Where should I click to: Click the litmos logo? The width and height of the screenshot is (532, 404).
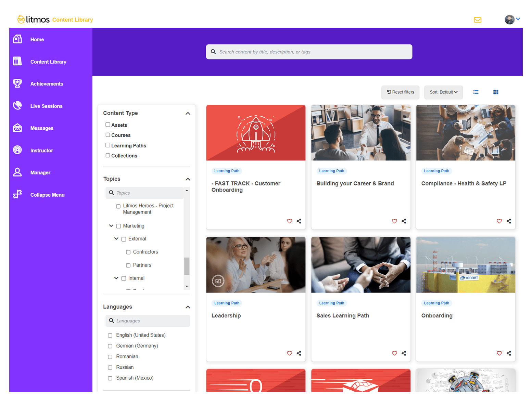click(34, 19)
